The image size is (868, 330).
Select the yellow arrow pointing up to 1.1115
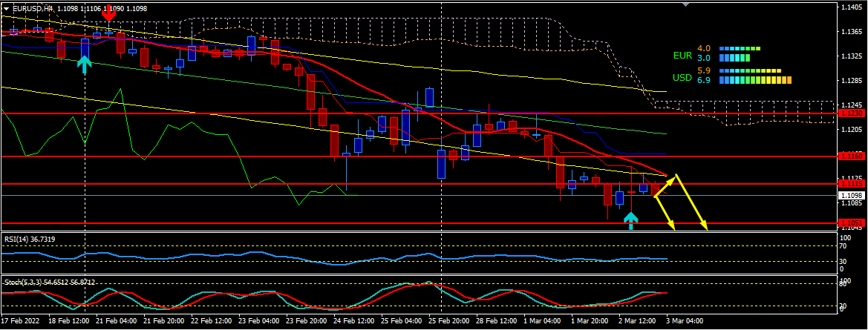coord(665,185)
